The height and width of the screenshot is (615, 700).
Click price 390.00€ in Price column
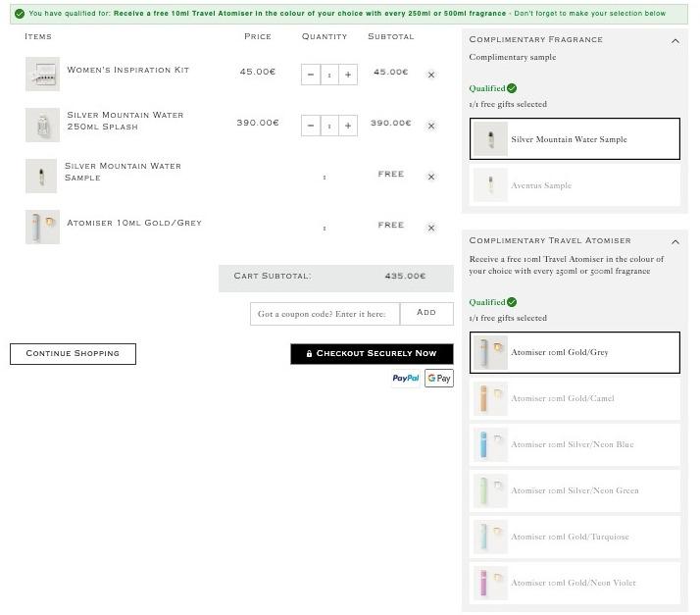(x=258, y=123)
